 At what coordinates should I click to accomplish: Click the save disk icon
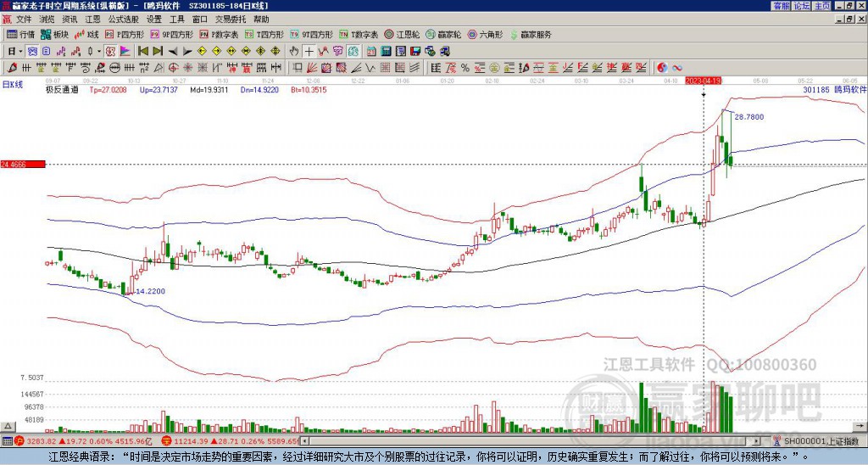click(x=415, y=52)
